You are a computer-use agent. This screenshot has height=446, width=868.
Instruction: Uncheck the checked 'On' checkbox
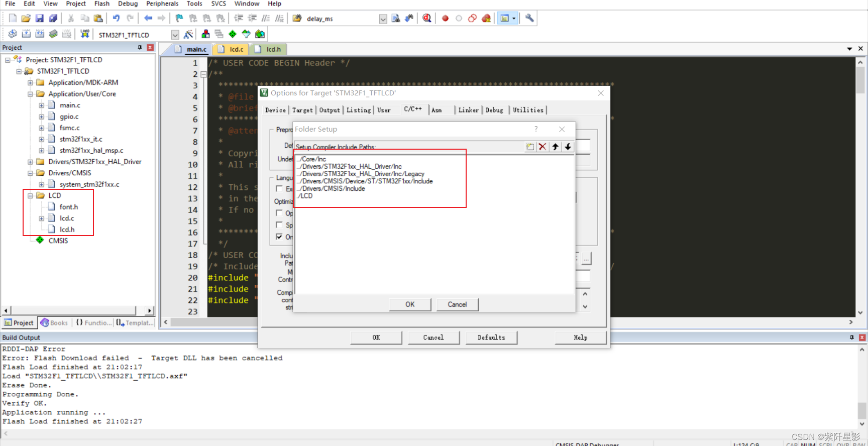[279, 237]
